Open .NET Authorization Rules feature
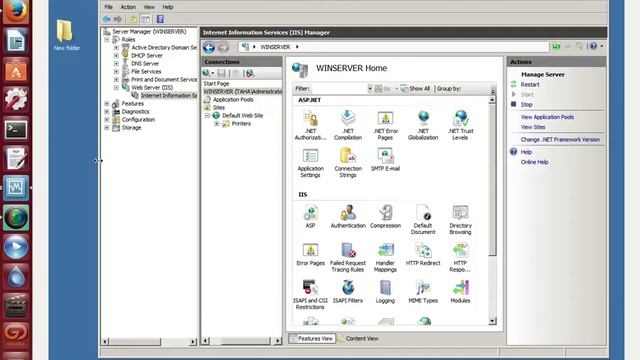 click(x=310, y=126)
